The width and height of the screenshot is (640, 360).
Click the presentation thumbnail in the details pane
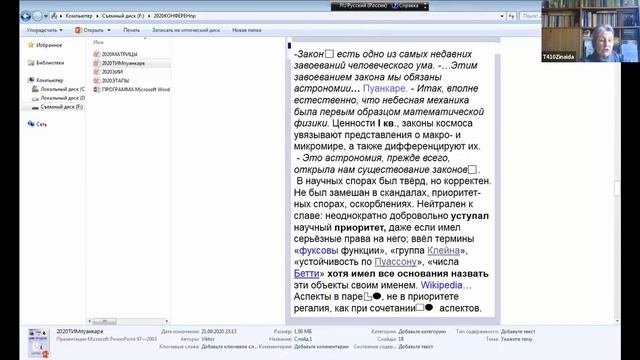[38, 342]
